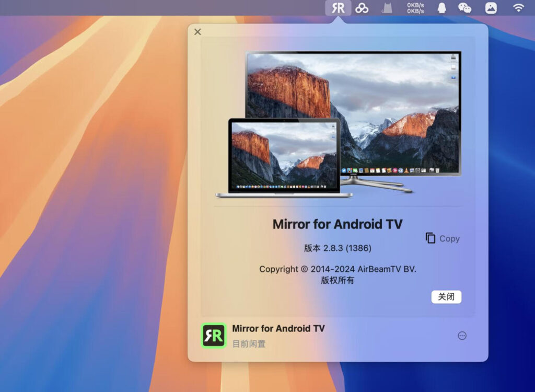Open the ellipsis options menu beside 目前闲置

(462, 336)
